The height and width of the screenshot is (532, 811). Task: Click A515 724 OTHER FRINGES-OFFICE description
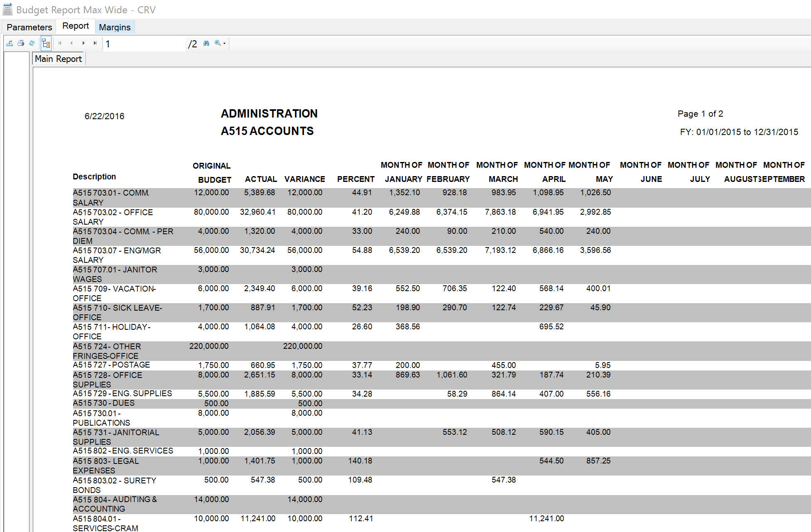click(x=107, y=351)
